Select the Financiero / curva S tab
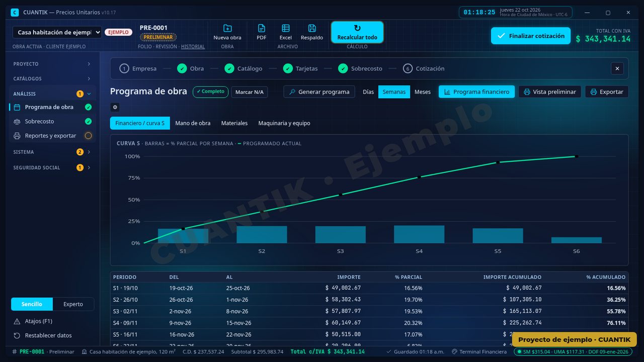The image size is (644, 362). (x=140, y=123)
